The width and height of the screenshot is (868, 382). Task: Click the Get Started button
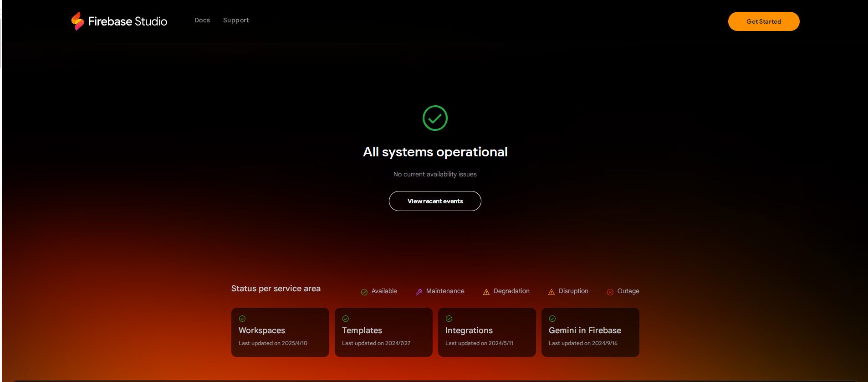[x=764, y=21]
